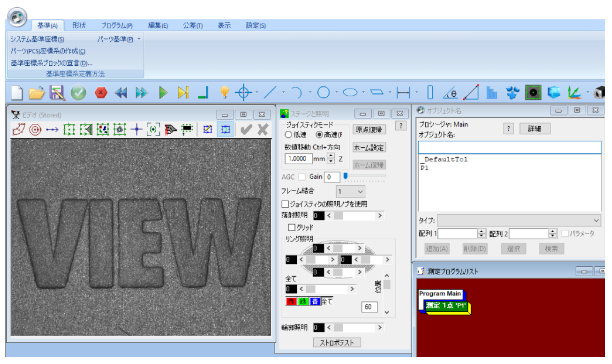Open dropdown arrow beside circle tool
612x364 pixels.
[x=336, y=92]
